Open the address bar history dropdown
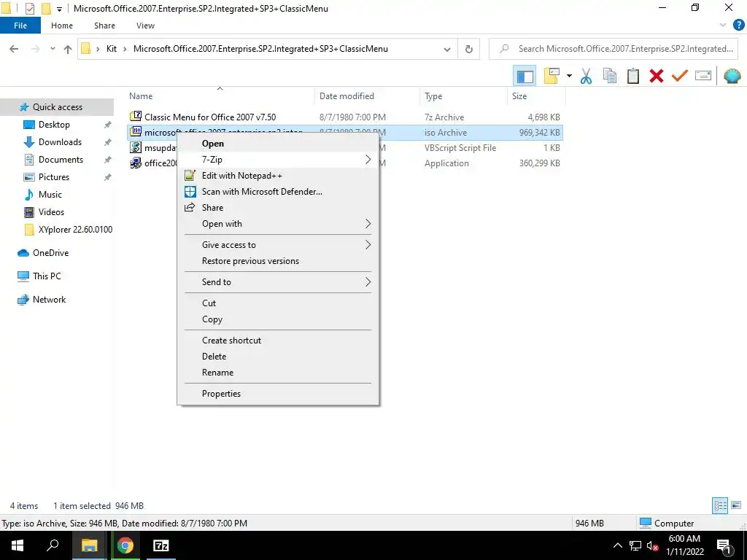Screen dimensions: 747x560 coord(447,49)
